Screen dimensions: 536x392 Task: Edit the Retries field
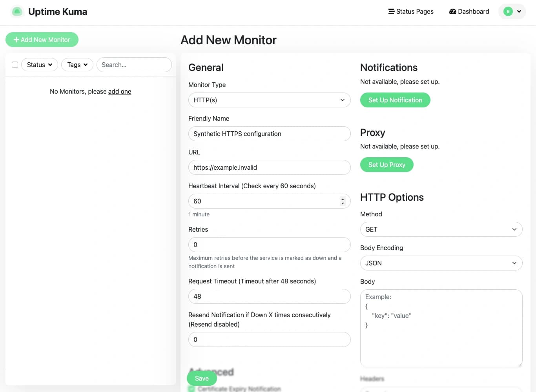click(270, 245)
